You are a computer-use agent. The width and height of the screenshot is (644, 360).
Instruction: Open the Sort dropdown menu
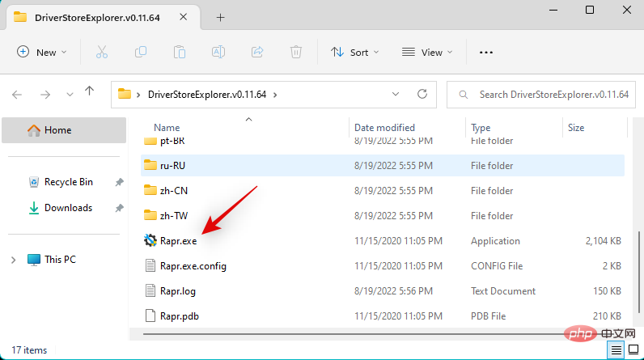pos(355,52)
